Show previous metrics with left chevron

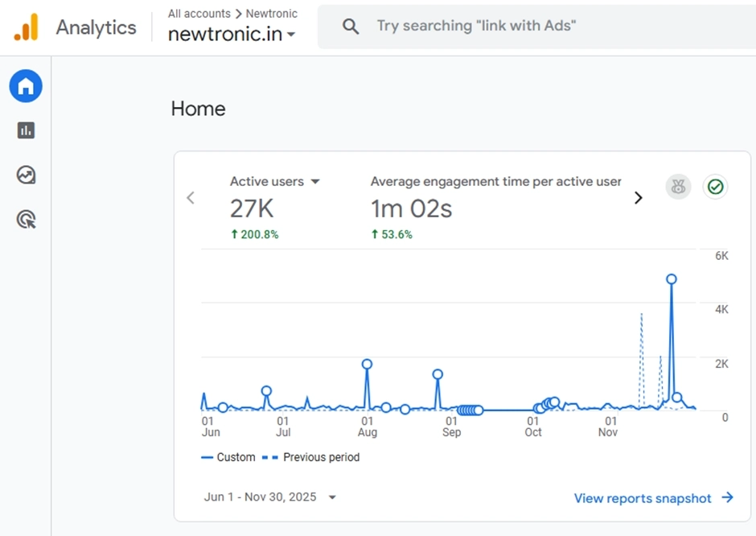[x=191, y=198]
